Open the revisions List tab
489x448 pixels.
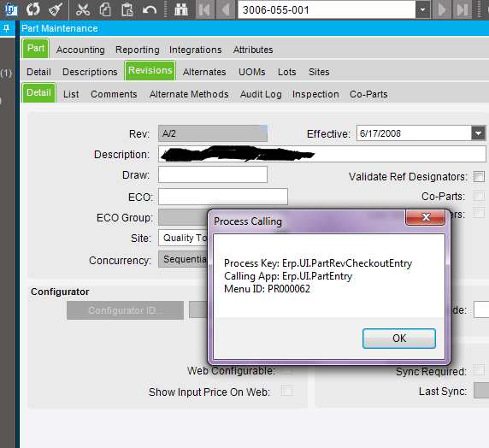tap(71, 94)
